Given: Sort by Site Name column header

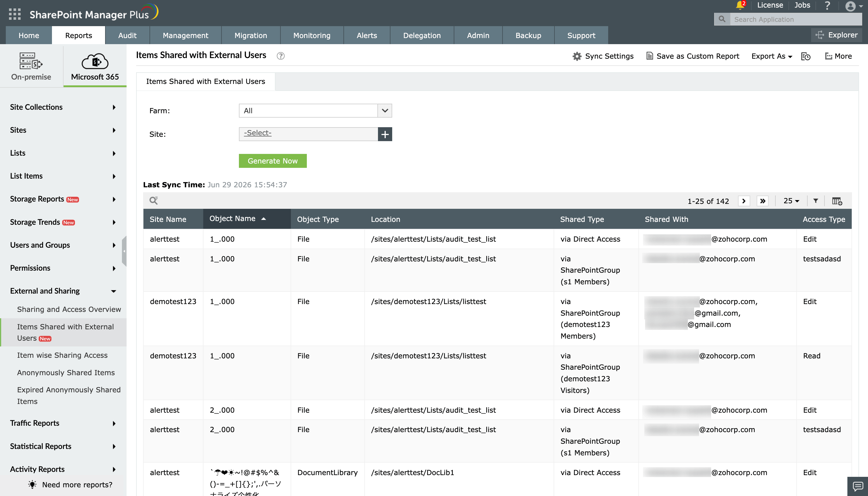Looking at the screenshot, I should (x=173, y=219).
